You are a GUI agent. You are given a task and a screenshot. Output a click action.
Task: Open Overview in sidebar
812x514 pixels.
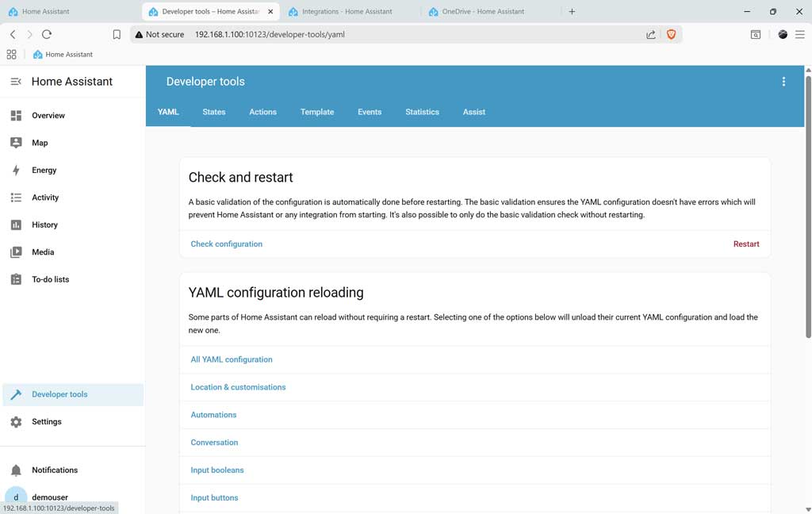(72, 116)
